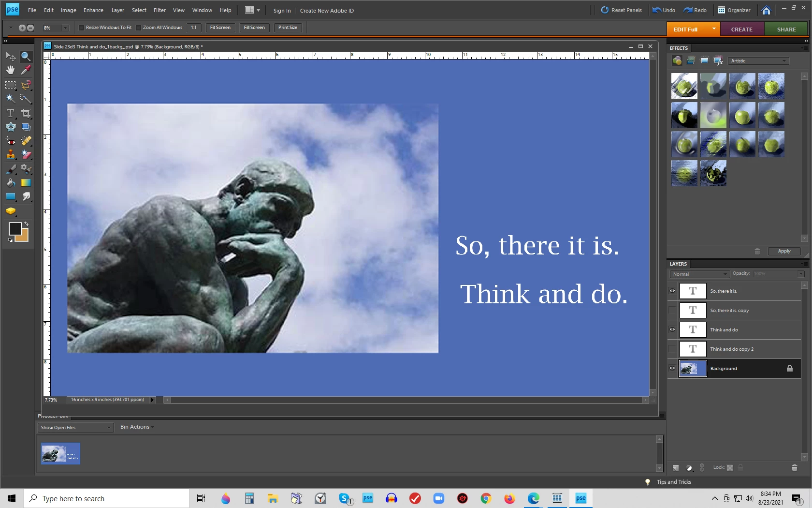Click the Print Size button
This screenshot has height=508, width=812.
point(288,28)
